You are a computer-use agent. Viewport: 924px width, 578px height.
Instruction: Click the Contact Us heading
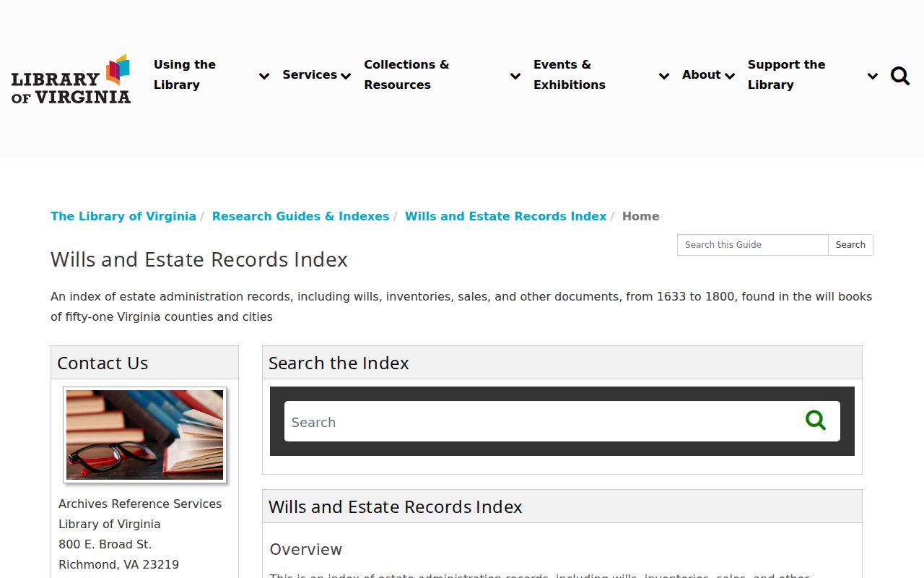[x=103, y=363]
